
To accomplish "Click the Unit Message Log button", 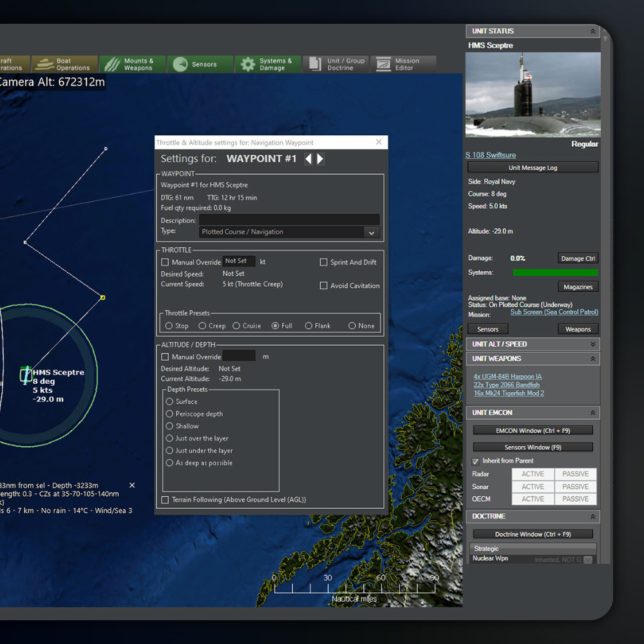I will [x=533, y=168].
